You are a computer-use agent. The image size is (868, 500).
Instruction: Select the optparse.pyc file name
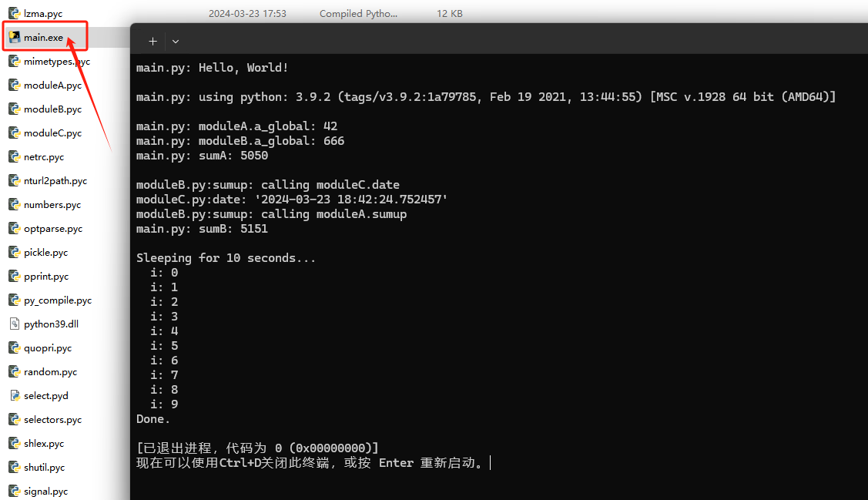(x=53, y=228)
